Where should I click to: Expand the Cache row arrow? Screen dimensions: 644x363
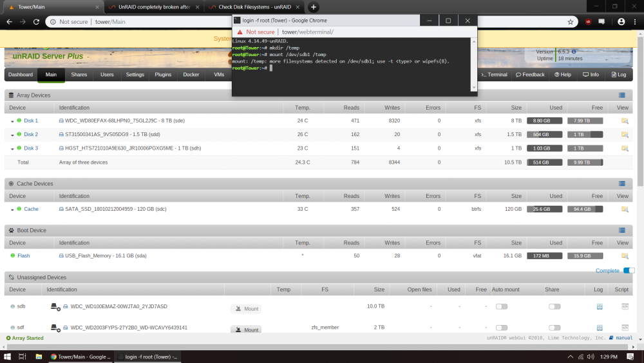coord(12,210)
